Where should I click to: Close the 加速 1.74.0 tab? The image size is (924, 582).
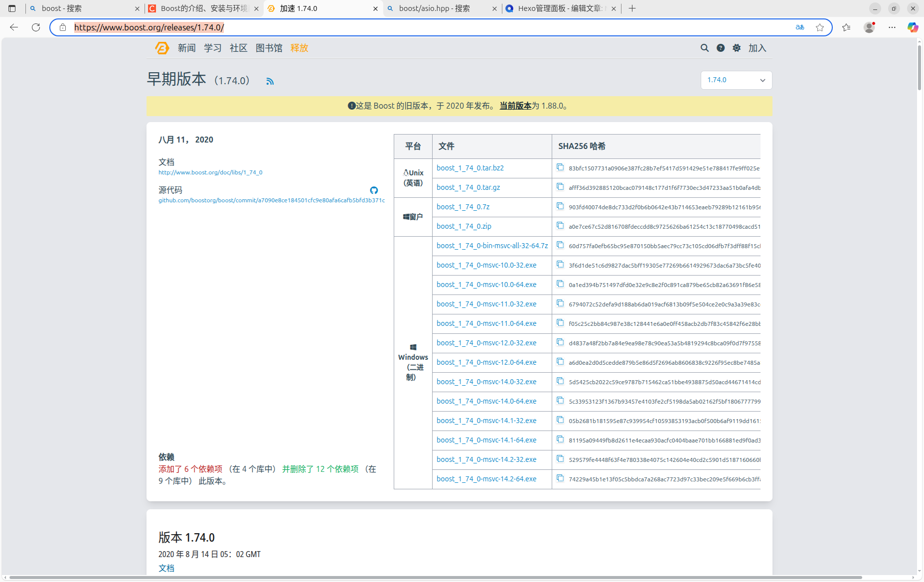coord(376,8)
